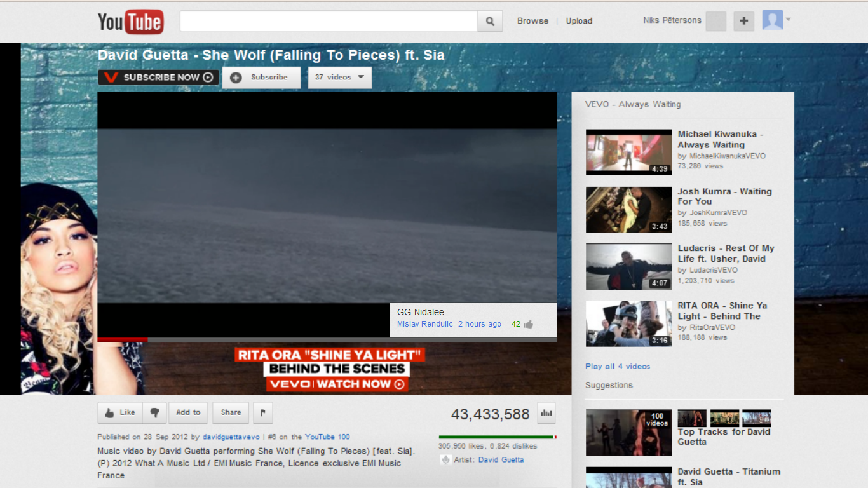Screen dimensions: 868x488
Task: Open the Browse page
Action: 532,21
